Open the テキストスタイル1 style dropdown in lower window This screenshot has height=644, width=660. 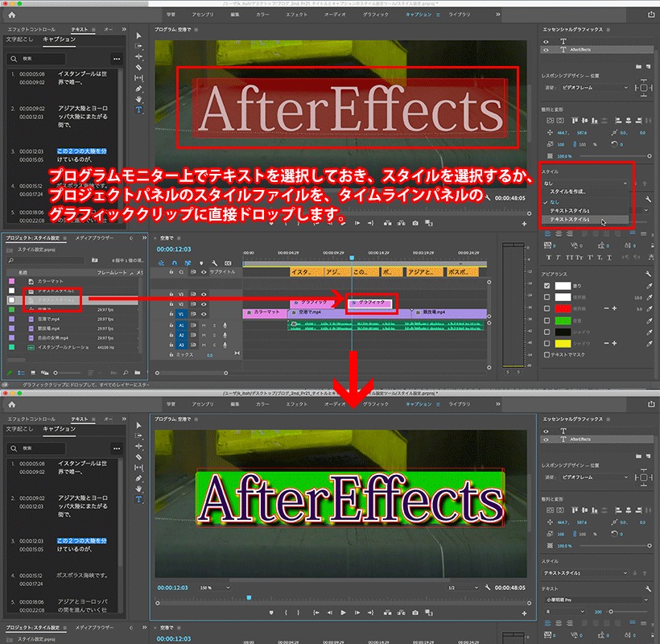click(x=585, y=573)
